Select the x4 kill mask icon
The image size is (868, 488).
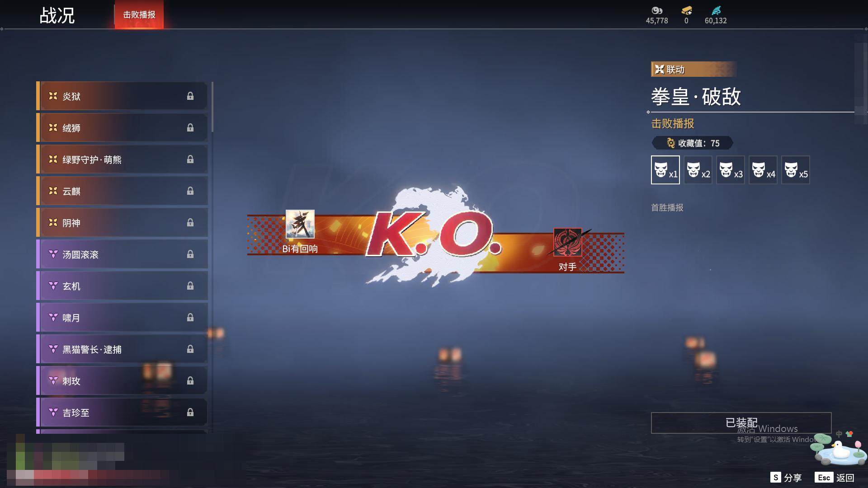coord(763,170)
